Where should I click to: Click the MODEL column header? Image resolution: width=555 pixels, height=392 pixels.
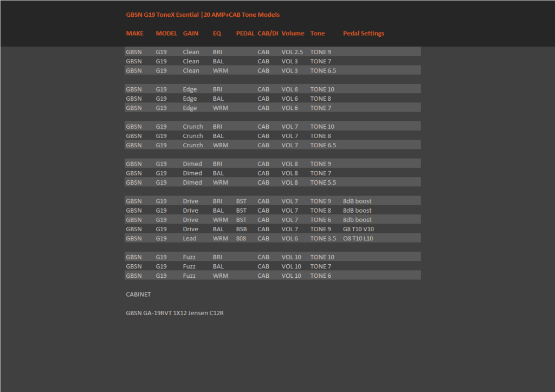(166, 33)
